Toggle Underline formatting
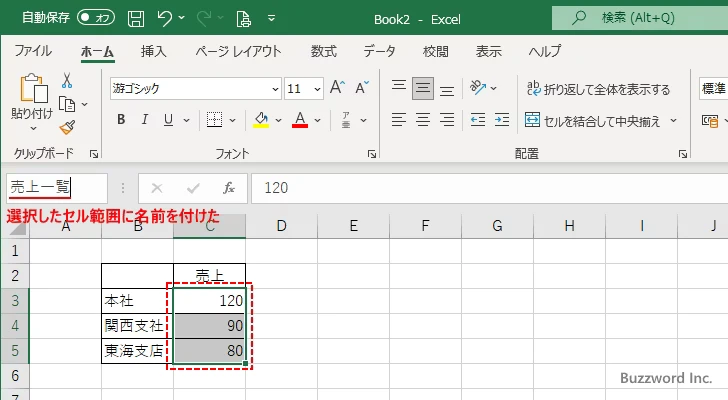 tap(169, 120)
